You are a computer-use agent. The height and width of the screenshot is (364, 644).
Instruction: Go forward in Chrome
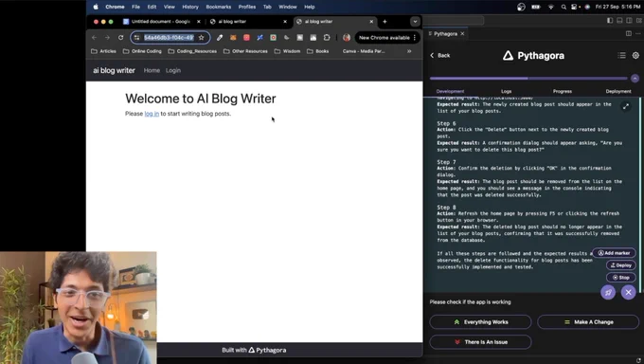107,37
